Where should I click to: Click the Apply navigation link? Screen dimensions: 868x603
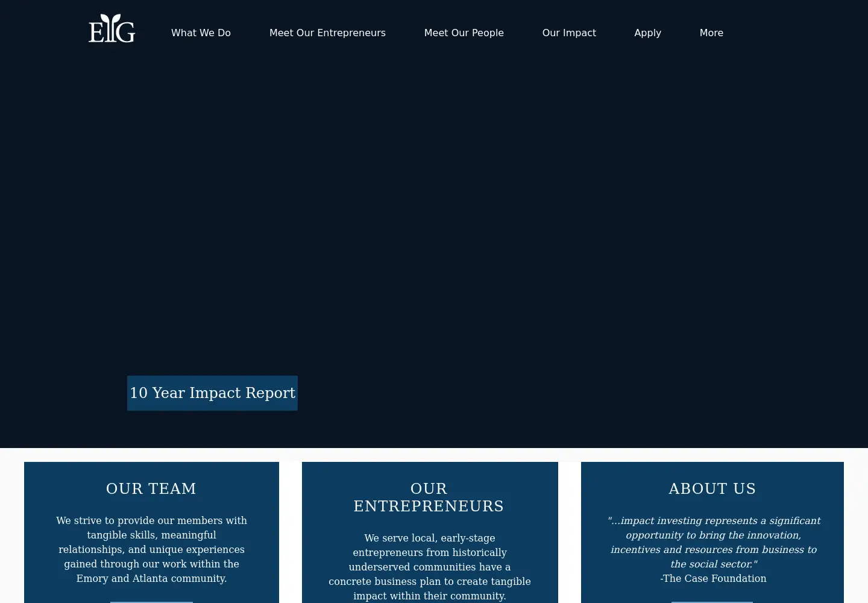(647, 33)
